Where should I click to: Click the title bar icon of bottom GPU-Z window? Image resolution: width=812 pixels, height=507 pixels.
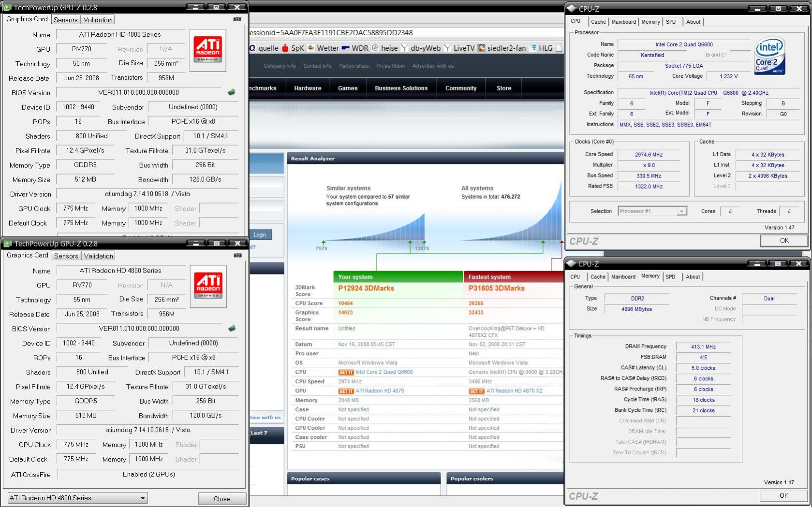(x=8, y=244)
